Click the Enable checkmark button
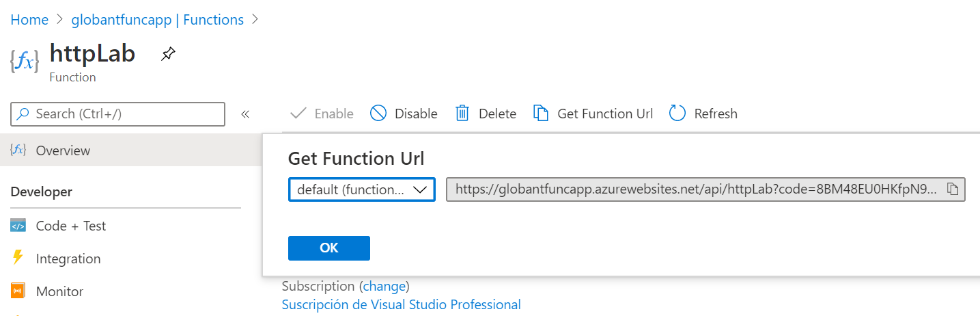This screenshot has width=980, height=316. pyautogui.click(x=322, y=114)
